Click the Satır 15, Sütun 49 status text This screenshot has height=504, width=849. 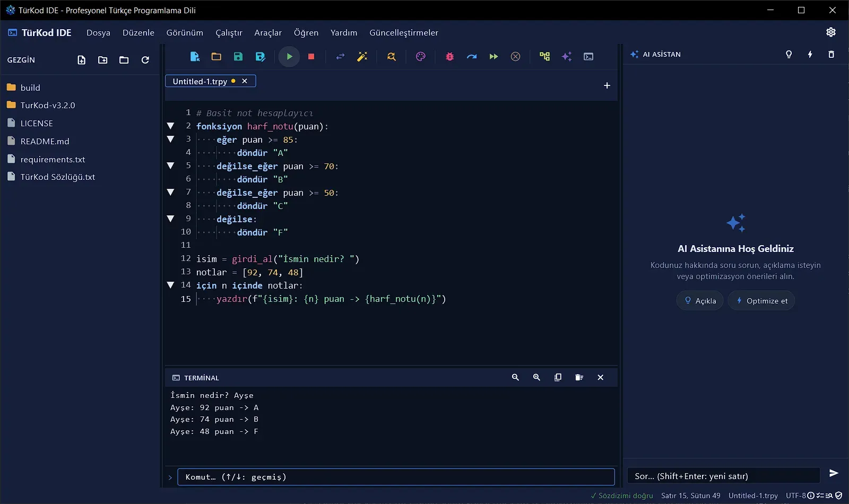coord(691,496)
